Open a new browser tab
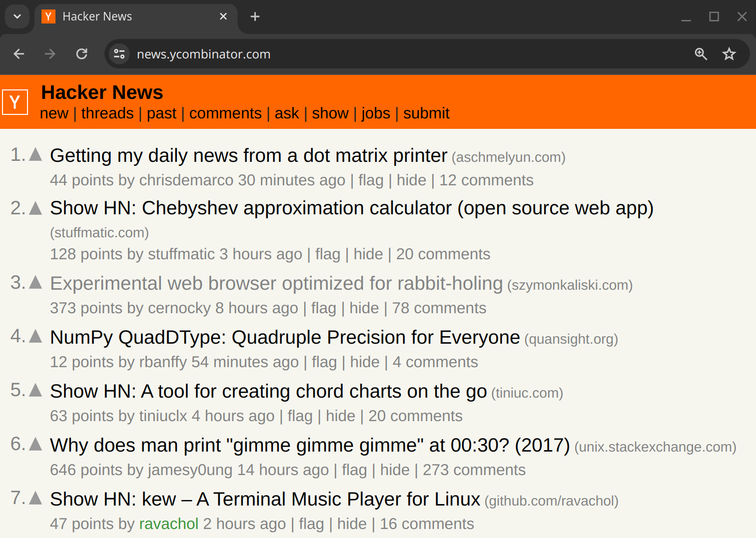 point(255,16)
